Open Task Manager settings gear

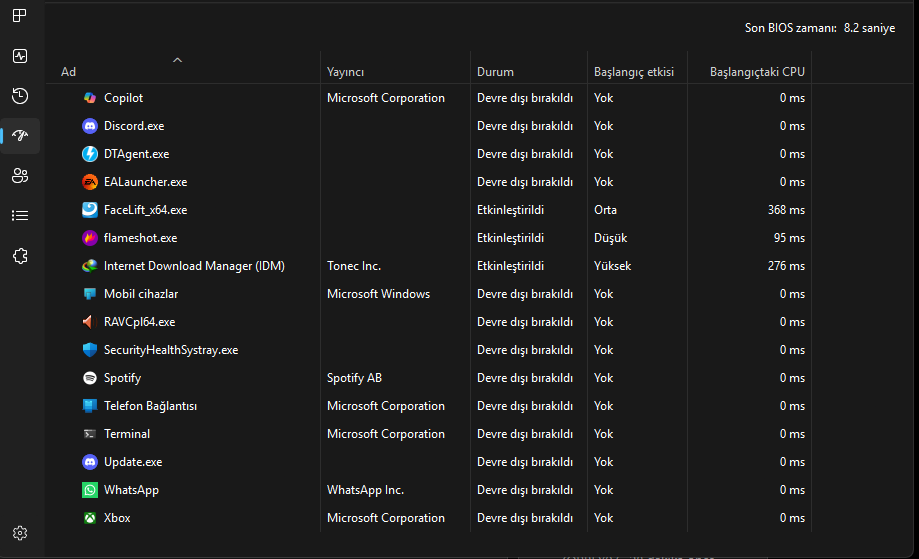point(20,533)
